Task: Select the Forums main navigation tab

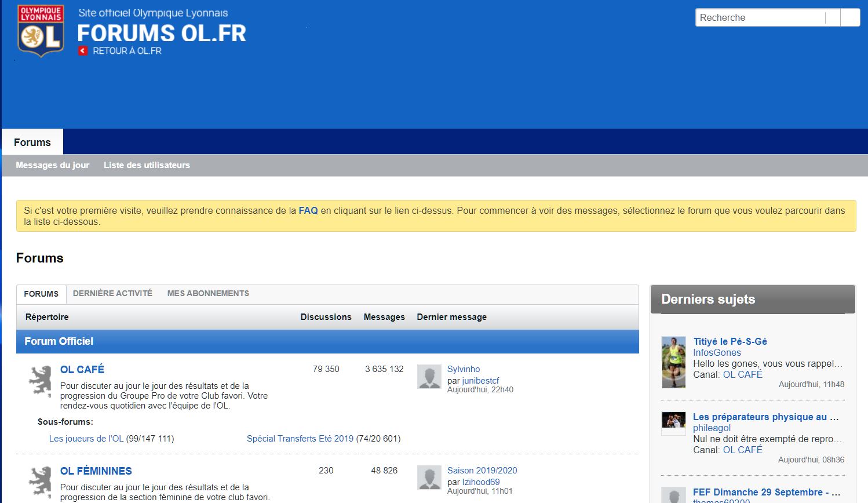Action: [32, 143]
